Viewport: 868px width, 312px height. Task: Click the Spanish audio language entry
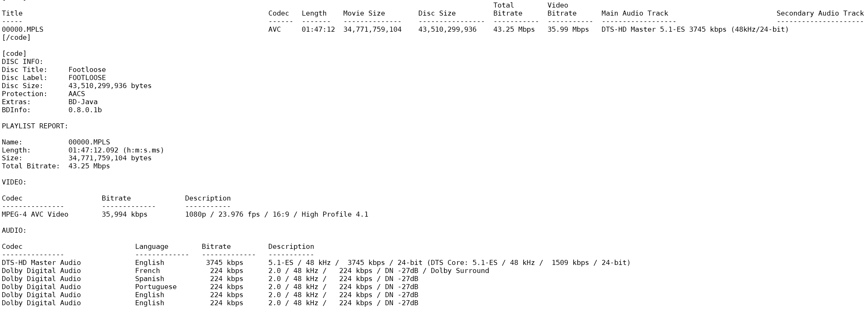(149, 279)
